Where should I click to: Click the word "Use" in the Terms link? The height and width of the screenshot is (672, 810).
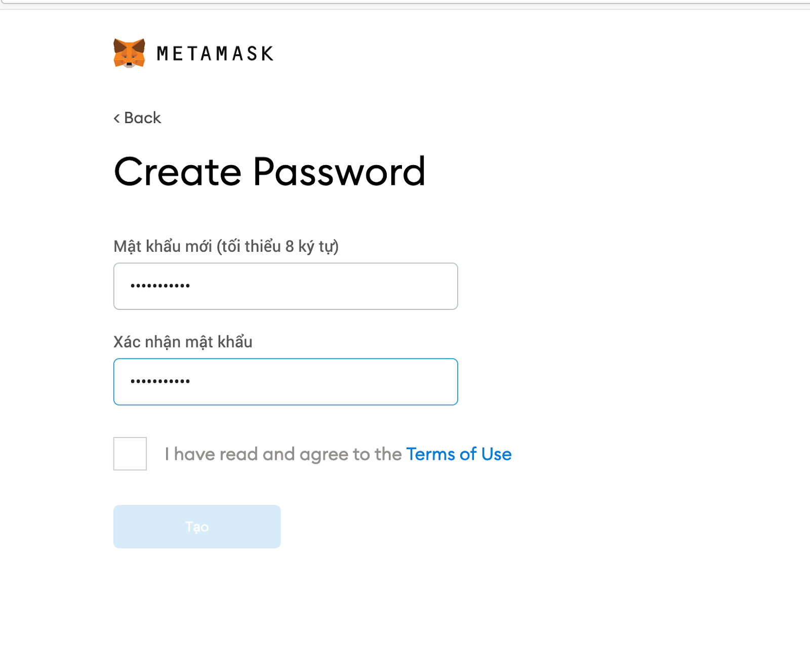[x=496, y=454]
